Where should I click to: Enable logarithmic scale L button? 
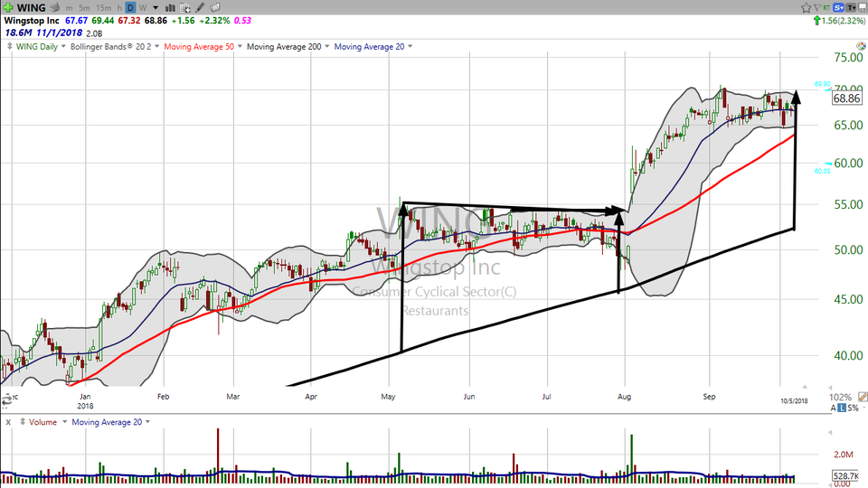coord(842,409)
